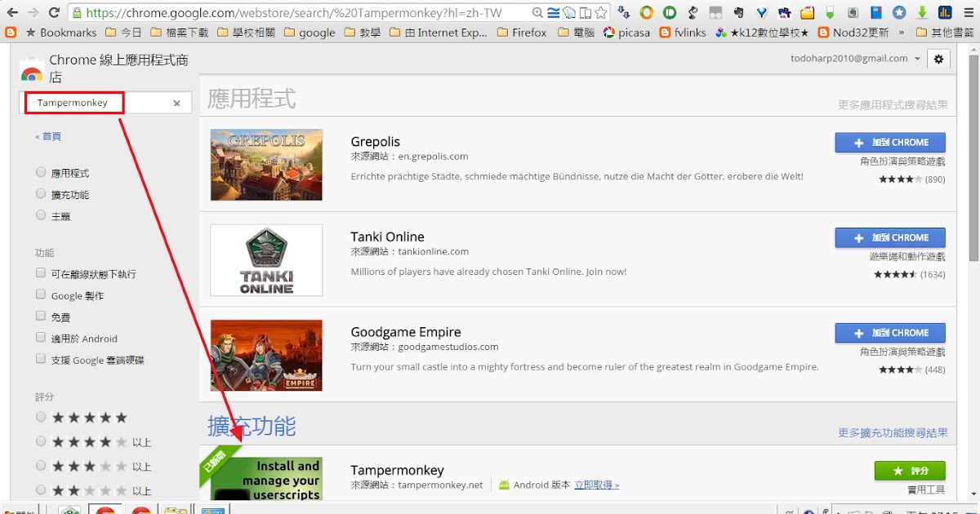980x514 pixels.
Task: Click the yellow folder extension icon
Action: [x=808, y=13]
